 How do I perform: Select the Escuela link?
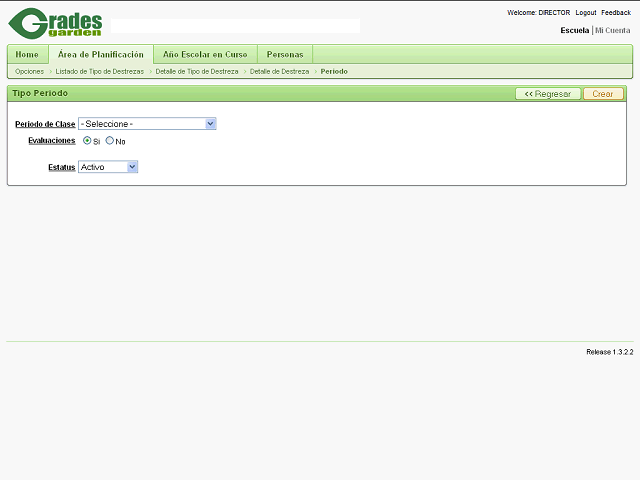point(575,30)
